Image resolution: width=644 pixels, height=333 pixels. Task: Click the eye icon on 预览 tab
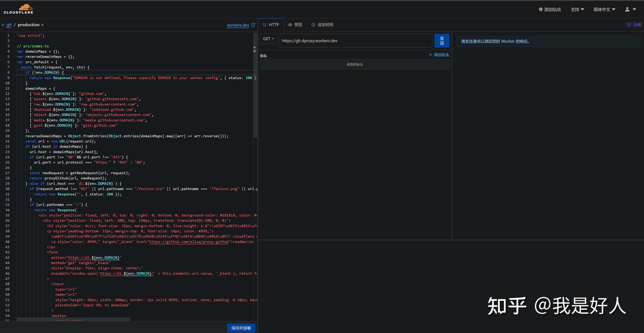coord(290,25)
